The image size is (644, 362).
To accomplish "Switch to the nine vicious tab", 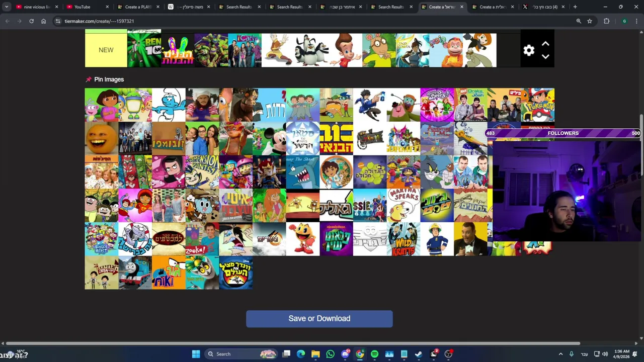I will point(37,7).
